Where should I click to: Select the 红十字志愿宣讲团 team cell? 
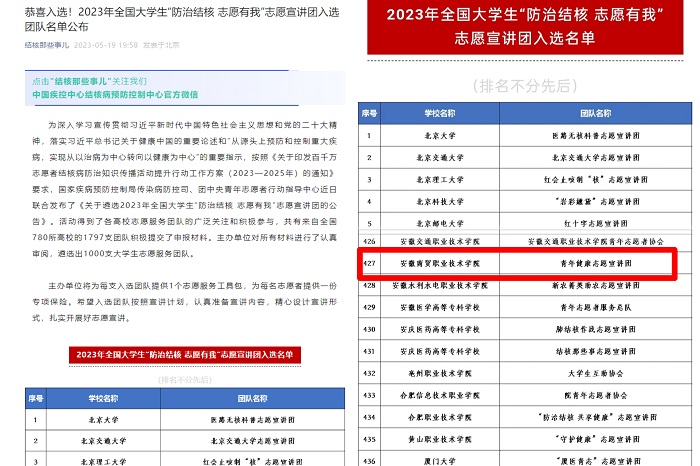(x=596, y=223)
